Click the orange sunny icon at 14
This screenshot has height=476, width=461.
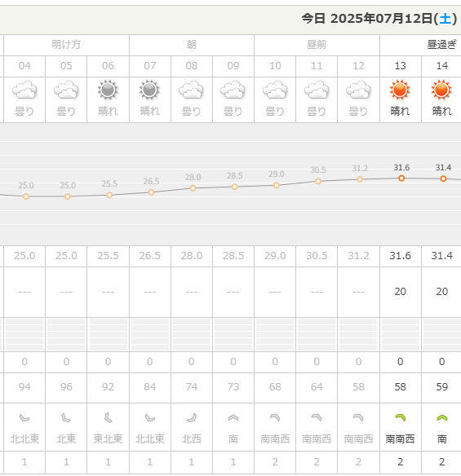[441, 90]
